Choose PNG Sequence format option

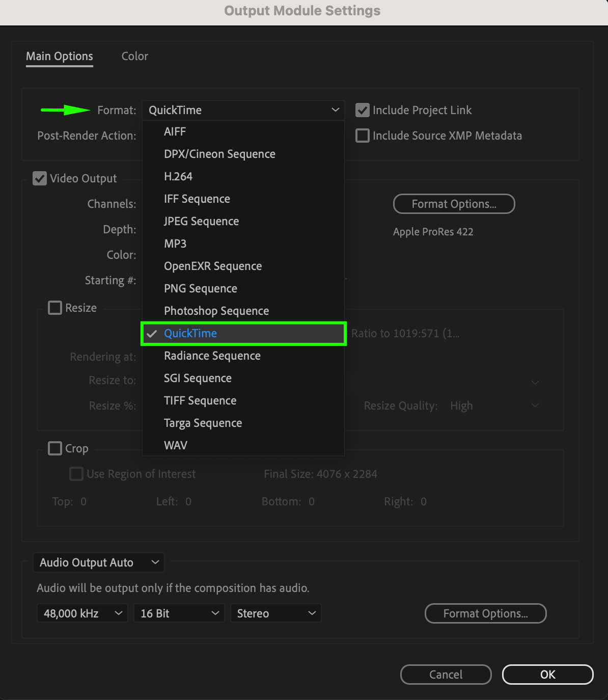coord(201,288)
